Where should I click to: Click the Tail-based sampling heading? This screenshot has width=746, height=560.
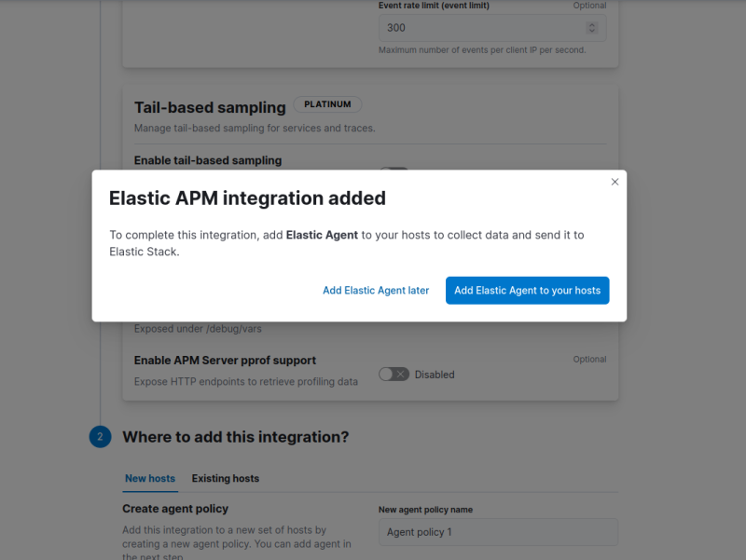[x=210, y=107]
